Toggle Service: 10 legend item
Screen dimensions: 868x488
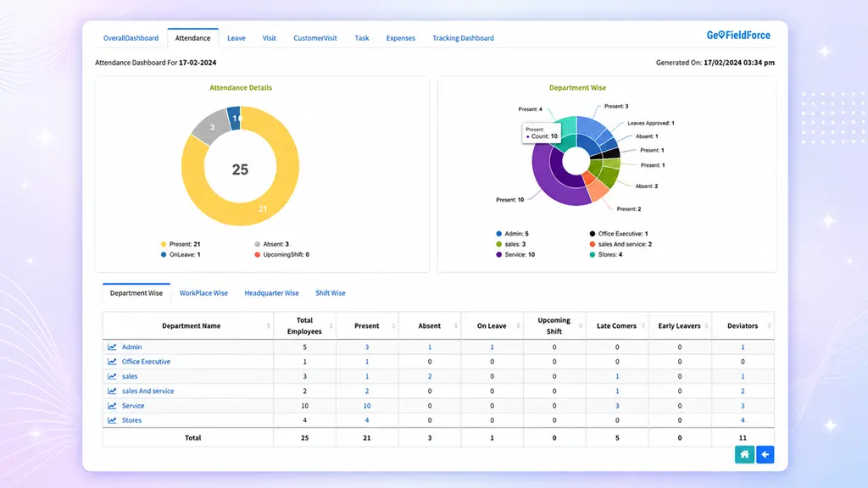click(x=515, y=254)
